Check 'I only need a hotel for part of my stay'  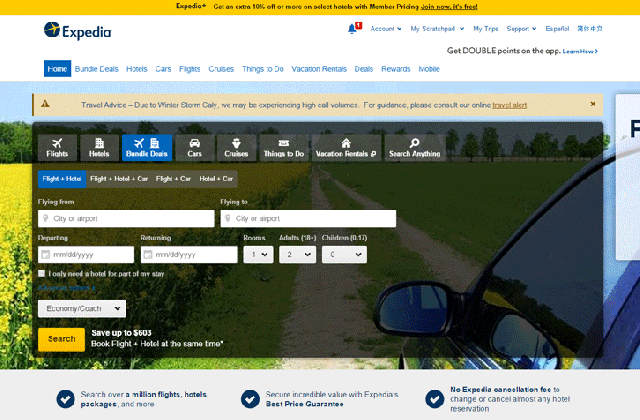(x=42, y=273)
